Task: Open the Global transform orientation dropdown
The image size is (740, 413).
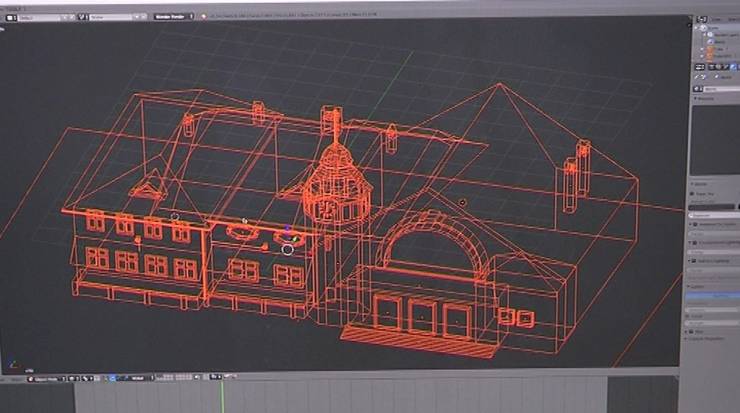Action: pyautogui.click(x=140, y=378)
